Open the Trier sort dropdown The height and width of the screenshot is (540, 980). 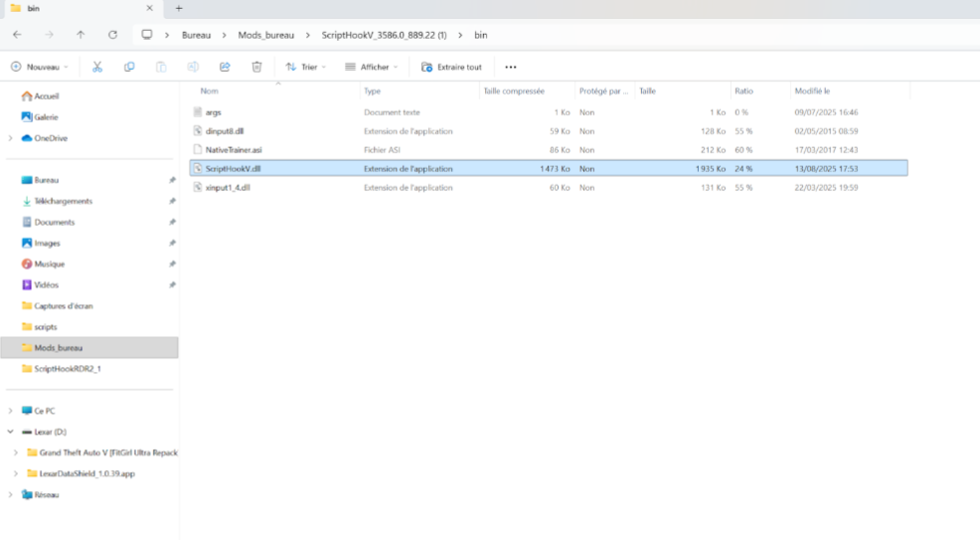[307, 67]
